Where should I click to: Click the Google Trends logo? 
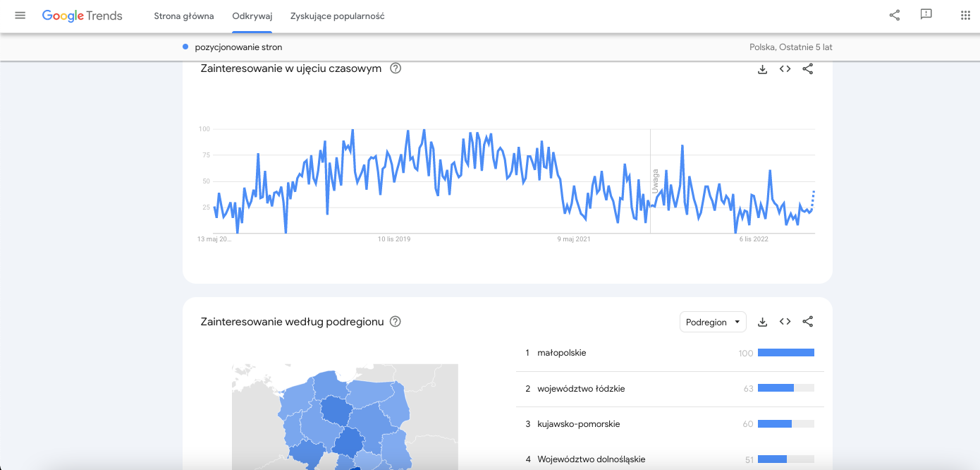82,16
